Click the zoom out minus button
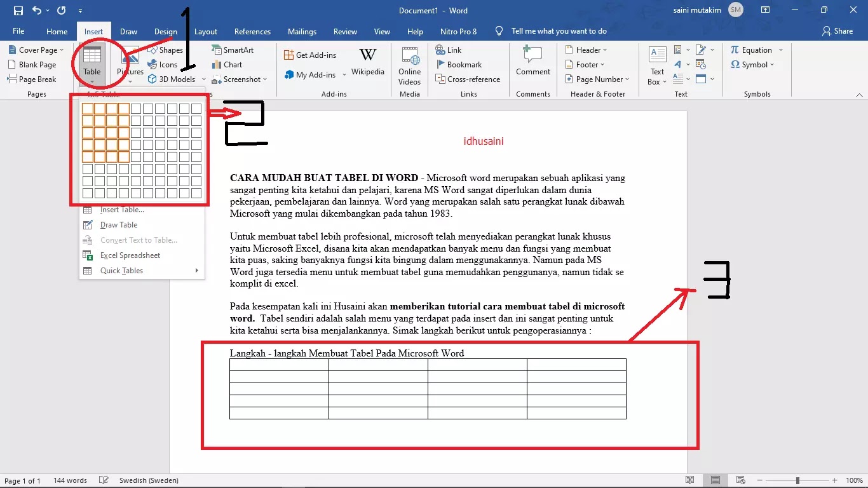868x488 pixels. (759, 480)
